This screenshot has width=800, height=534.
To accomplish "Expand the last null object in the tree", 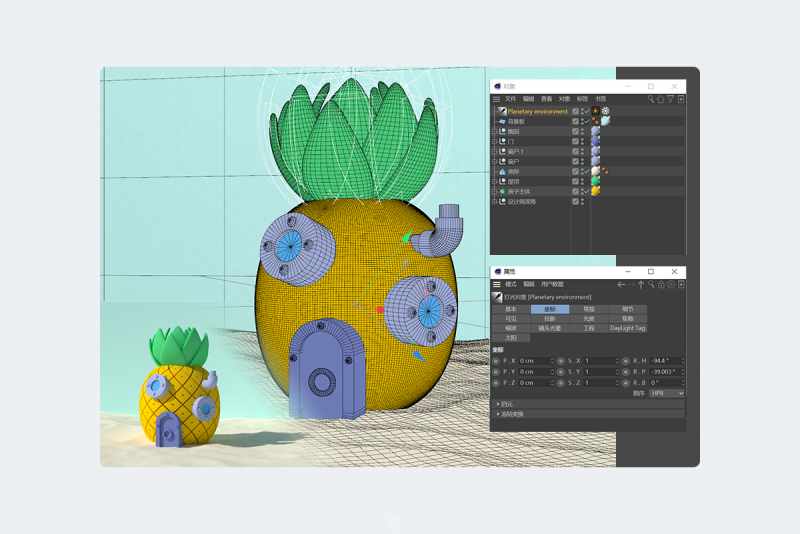I will pos(494,201).
